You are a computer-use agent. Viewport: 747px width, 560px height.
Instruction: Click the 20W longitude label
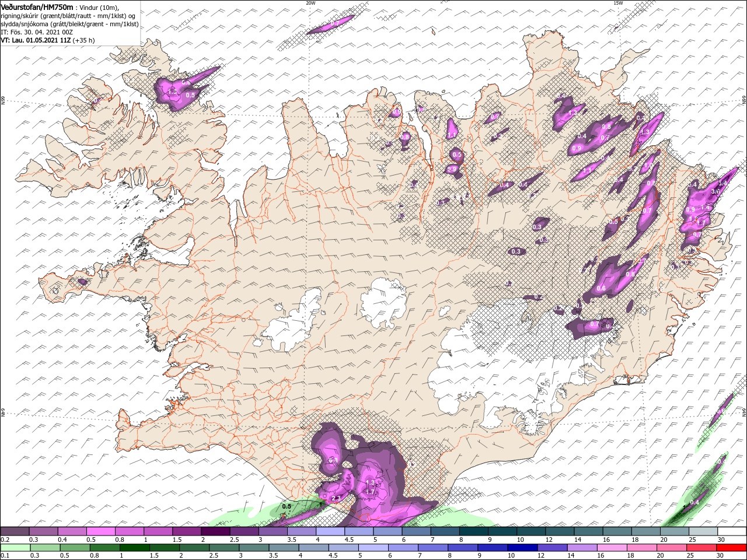coord(310,2)
